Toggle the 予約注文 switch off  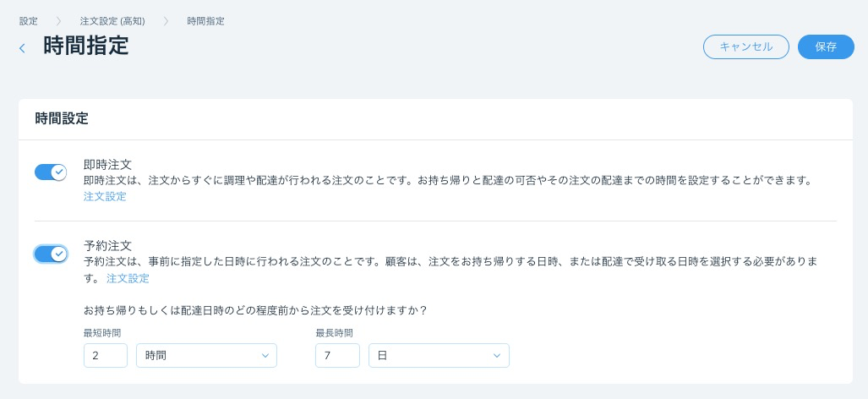click(51, 254)
